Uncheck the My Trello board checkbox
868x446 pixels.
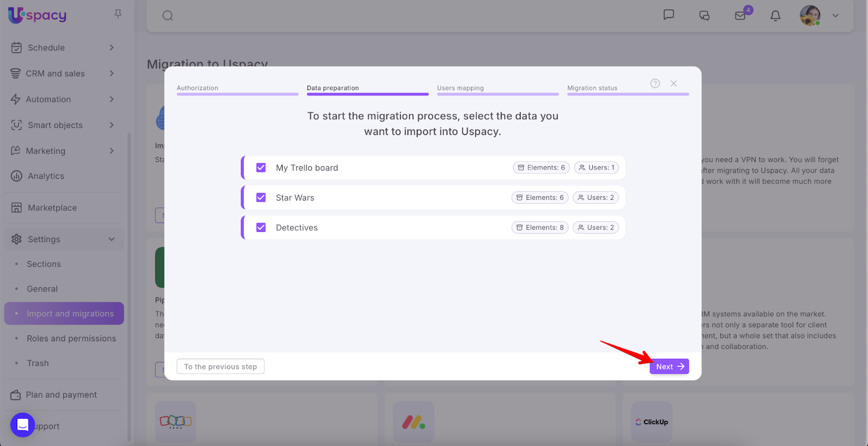pyautogui.click(x=261, y=168)
